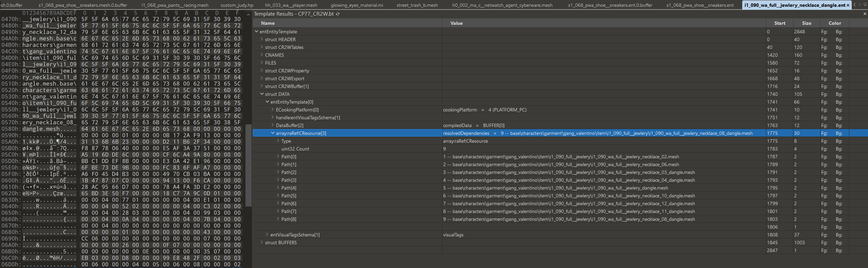
Task: Expand DataBuffer[2] node
Action: (x=273, y=125)
